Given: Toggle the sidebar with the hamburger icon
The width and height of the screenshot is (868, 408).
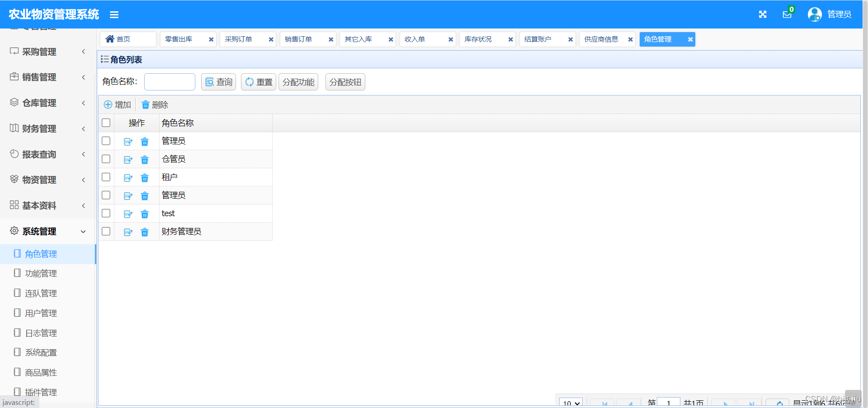Looking at the screenshot, I should (114, 15).
